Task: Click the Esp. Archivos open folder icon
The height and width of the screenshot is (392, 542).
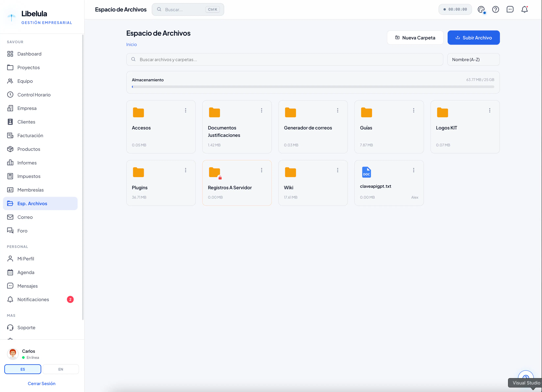Action: [x=10, y=203]
